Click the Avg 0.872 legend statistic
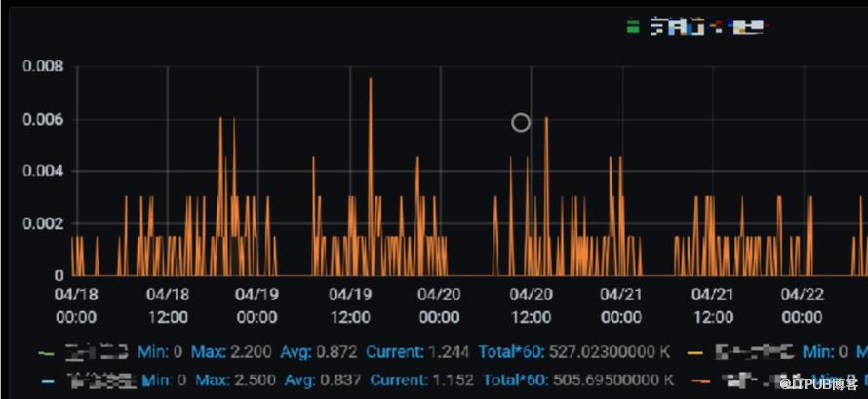 point(319,351)
